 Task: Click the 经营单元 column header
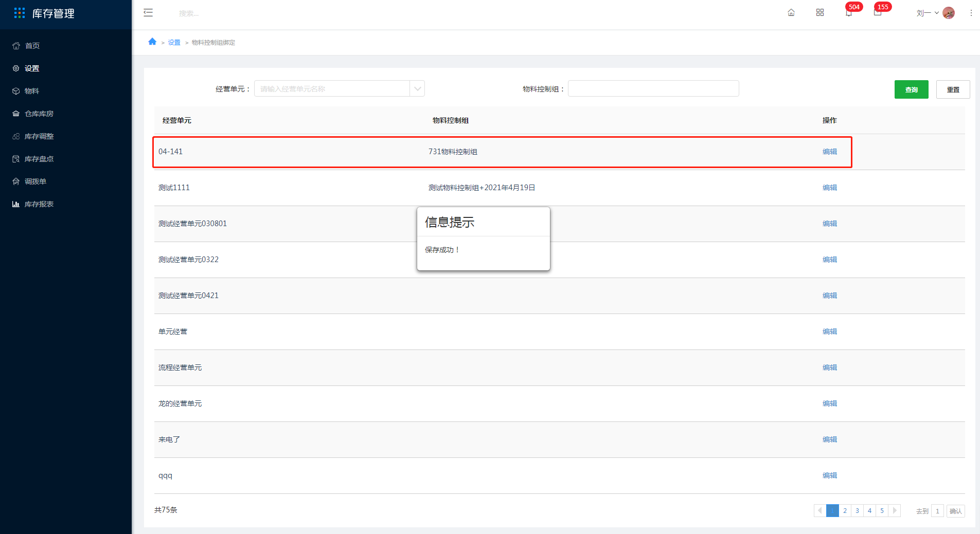[176, 120]
